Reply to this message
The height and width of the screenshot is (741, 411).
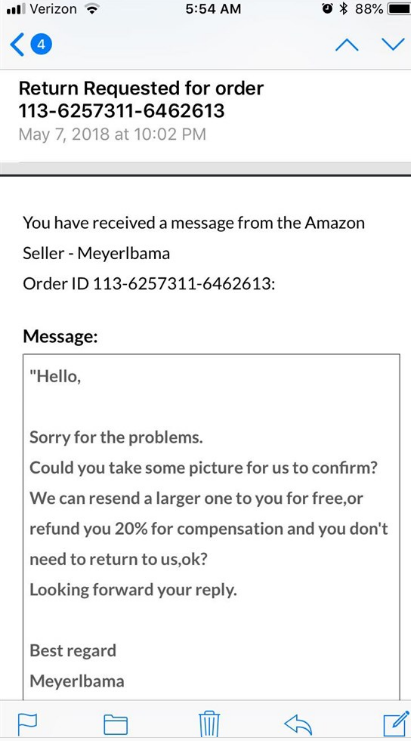tap(299, 723)
